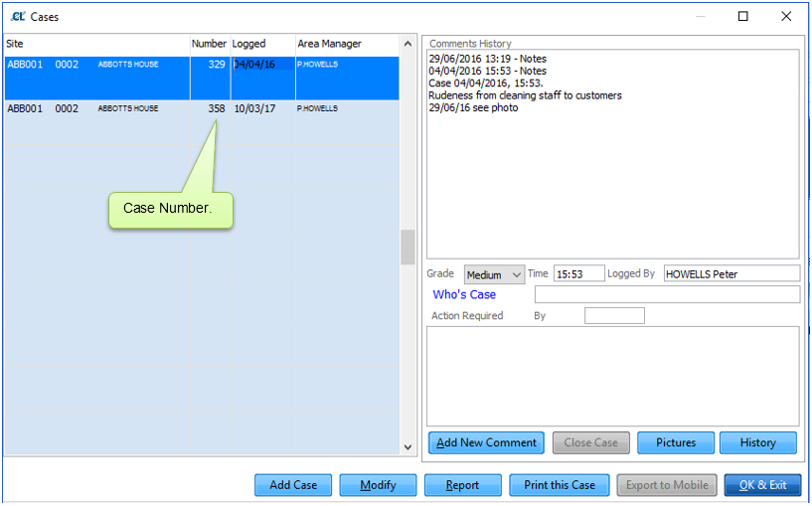812x506 pixels.
Task: Click the scroll up arrow of case list
Action: [x=407, y=44]
